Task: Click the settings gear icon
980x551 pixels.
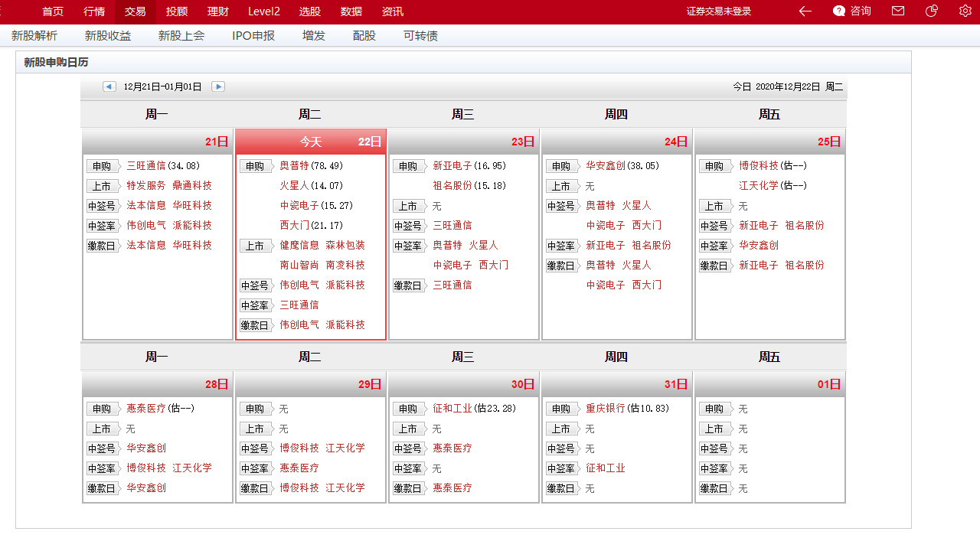Action: click(x=965, y=11)
